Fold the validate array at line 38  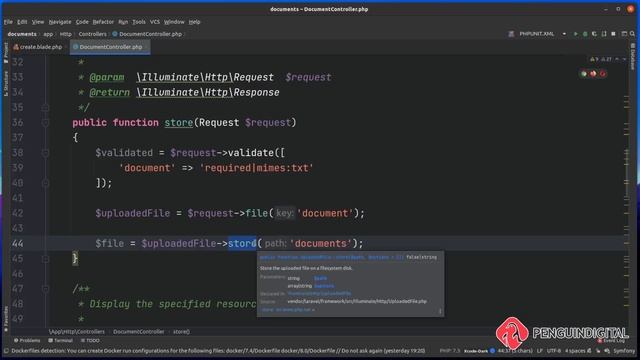pos(45,153)
